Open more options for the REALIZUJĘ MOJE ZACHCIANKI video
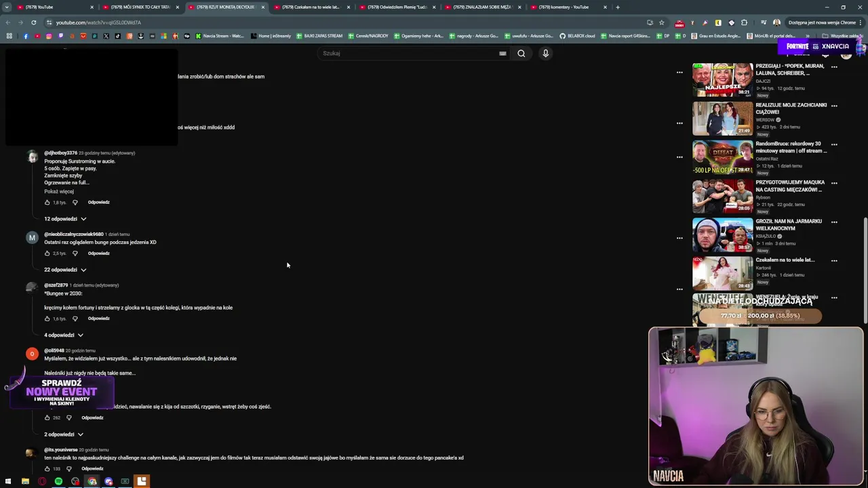This screenshot has height=488, width=868. pyautogui.click(x=834, y=106)
